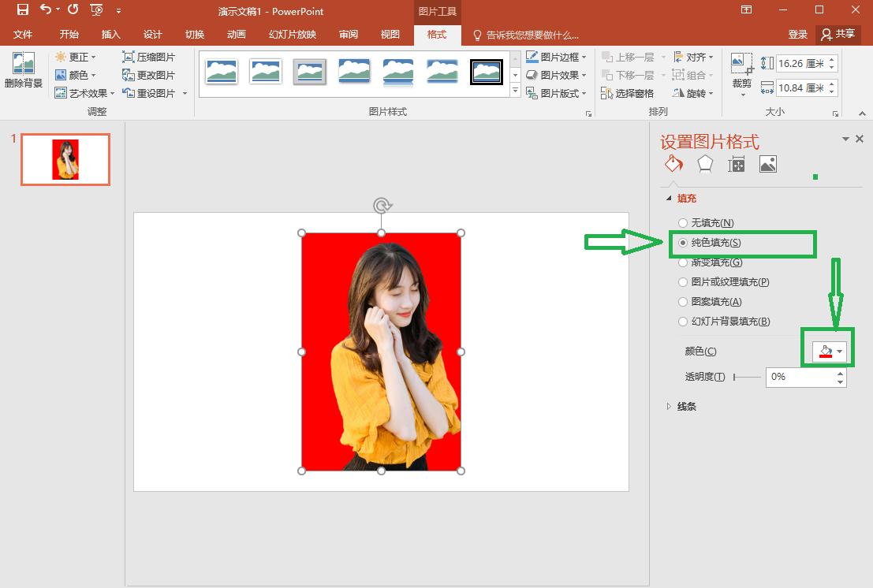The height and width of the screenshot is (588, 873).
Task: Select the 渐变填充 radio button
Action: [682, 262]
